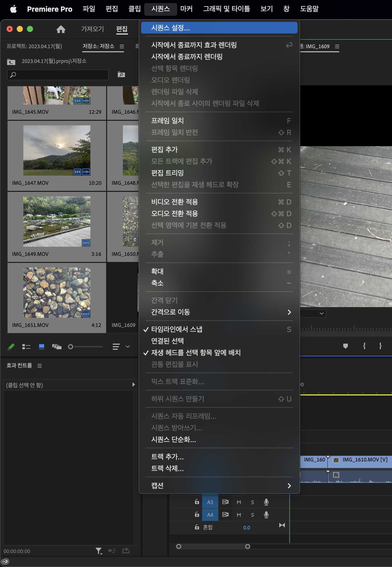392x567 pixels.
Task: Open the sort icons menu button
Action: [116, 347]
